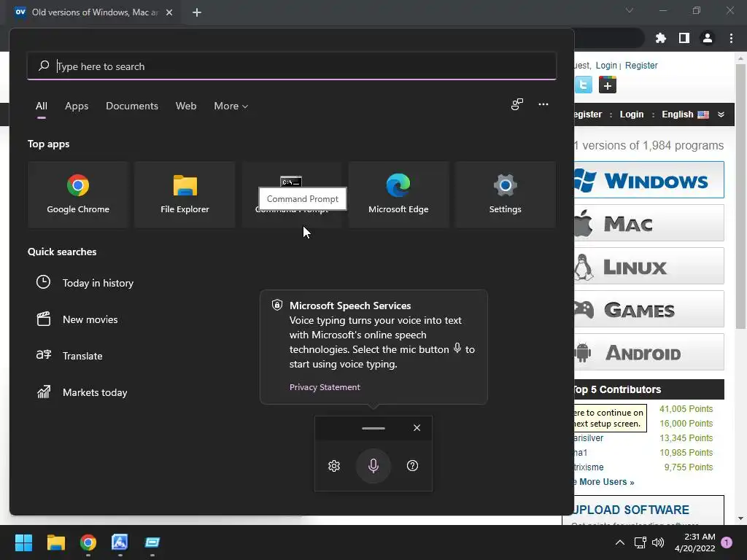Viewport: 747px width, 560px height.
Task: Click the search feedback icon beside ellipsis
Action: tap(517, 104)
